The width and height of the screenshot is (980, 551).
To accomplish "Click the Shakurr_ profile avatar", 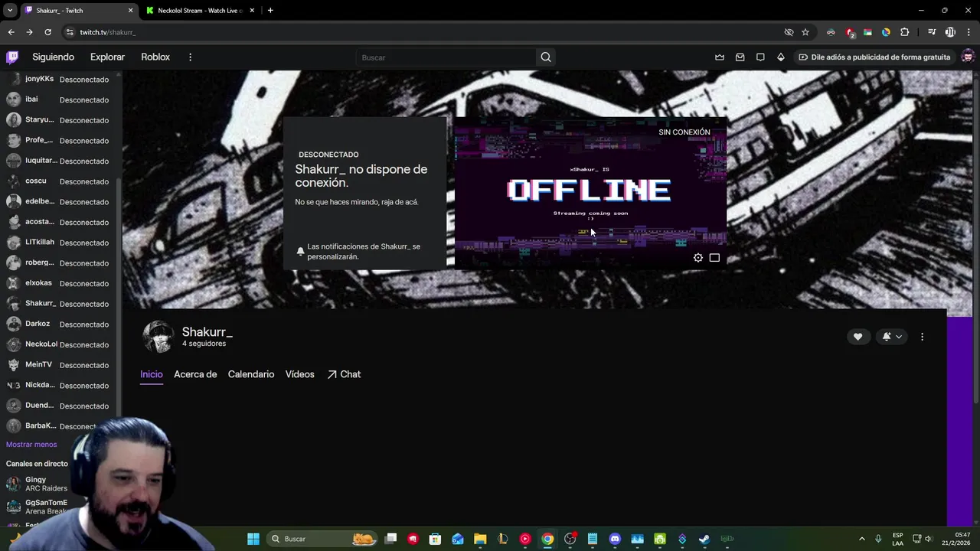I will 158,337.
